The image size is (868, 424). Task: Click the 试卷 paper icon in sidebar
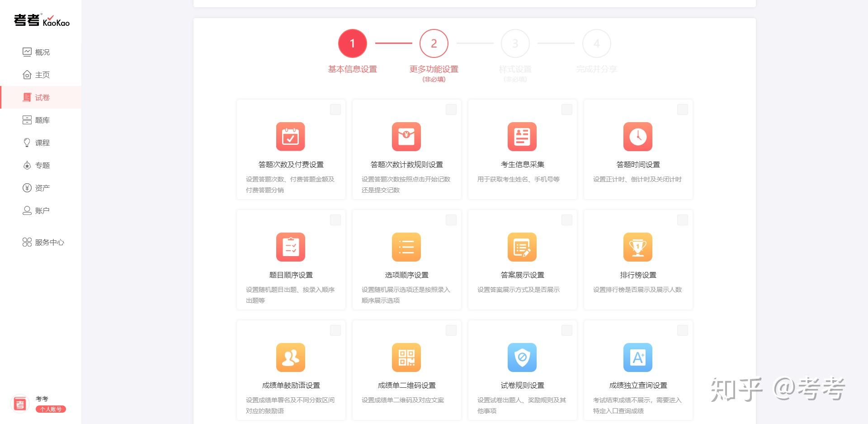click(27, 97)
